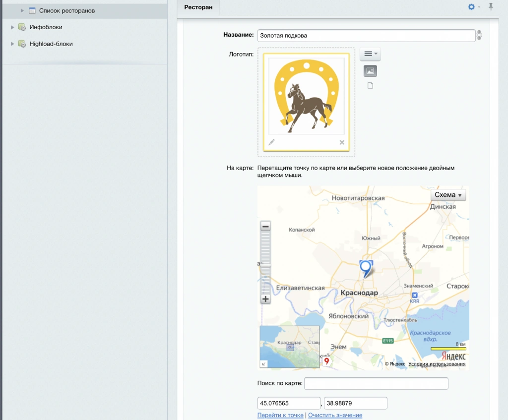Click the green E115 road badge

pyautogui.click(x=388, y=341)
